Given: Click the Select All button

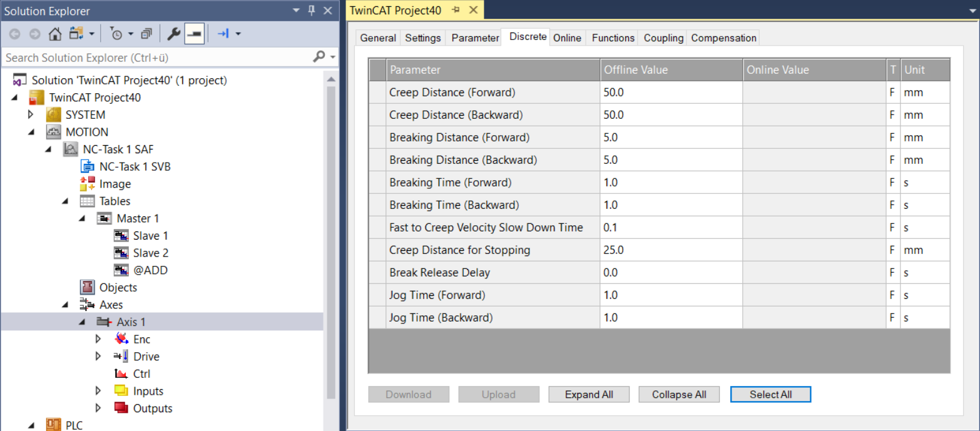Looking at the screenshot, I should [770, 395].
